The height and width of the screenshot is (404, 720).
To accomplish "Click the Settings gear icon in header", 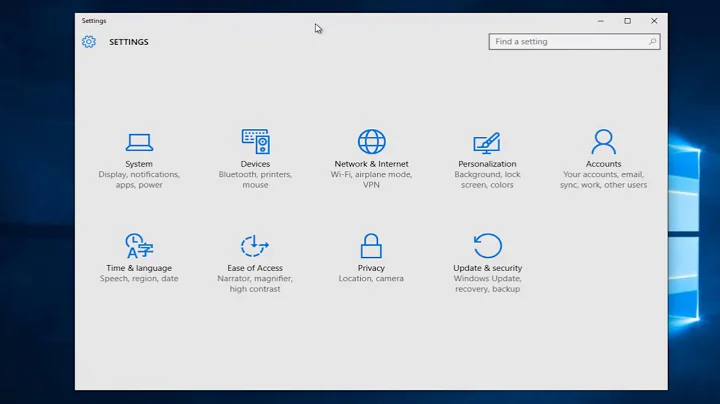I will click(89, 42).
